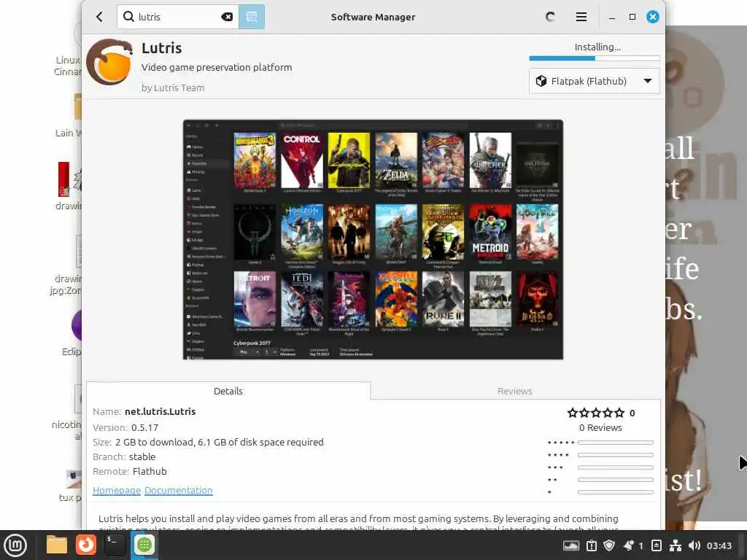Click the '0 Reviews' label

pyautogui.click(x=600, y=427)
